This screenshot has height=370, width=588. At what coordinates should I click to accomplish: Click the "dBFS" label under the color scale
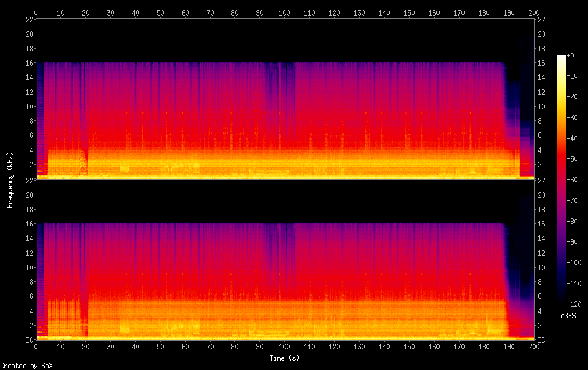568,316
